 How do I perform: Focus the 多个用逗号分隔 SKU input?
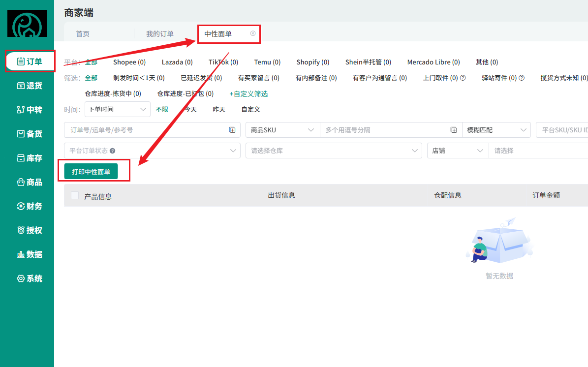[x=391, y=130]
